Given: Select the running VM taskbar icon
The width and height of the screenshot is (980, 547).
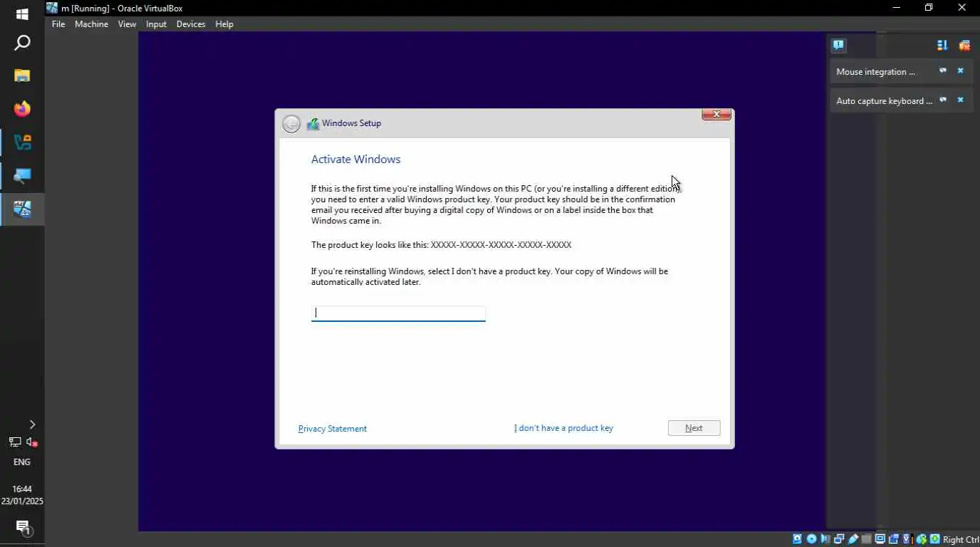Looking at the screenshot, I should click(22, 209).
